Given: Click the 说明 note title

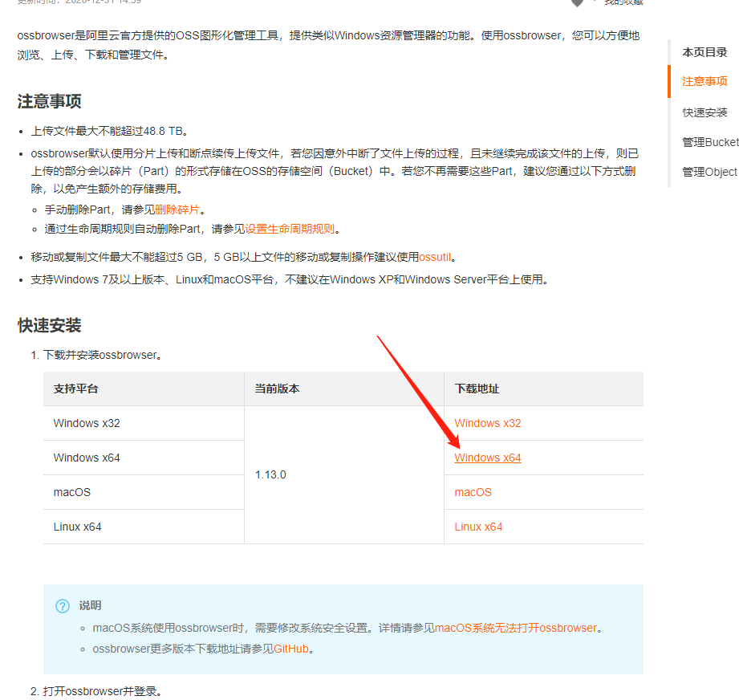Looking at the screenshot, I should [x=90, y=605].
